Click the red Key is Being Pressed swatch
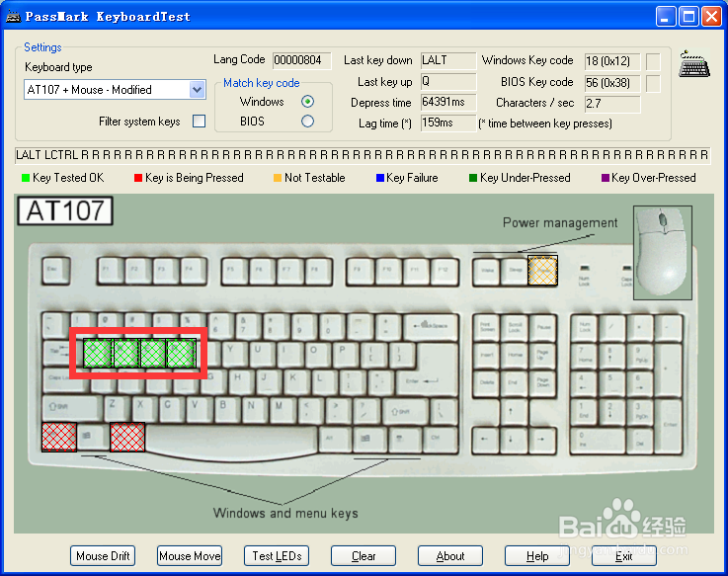728x576 pixels. coord(138,178)
